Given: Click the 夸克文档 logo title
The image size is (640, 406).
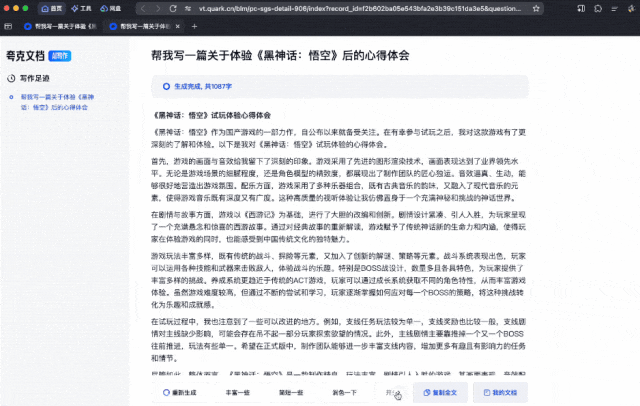Looking at the screenshot, I should point(25,56).
